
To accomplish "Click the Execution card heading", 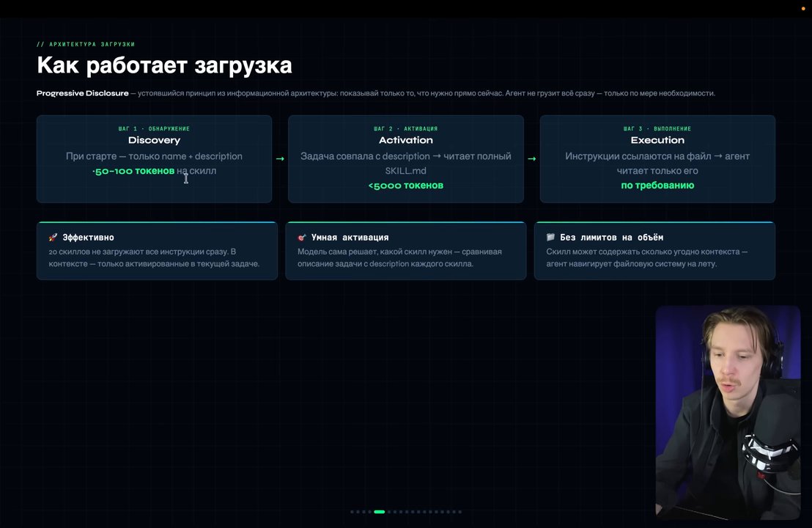I will click(657, 140).
